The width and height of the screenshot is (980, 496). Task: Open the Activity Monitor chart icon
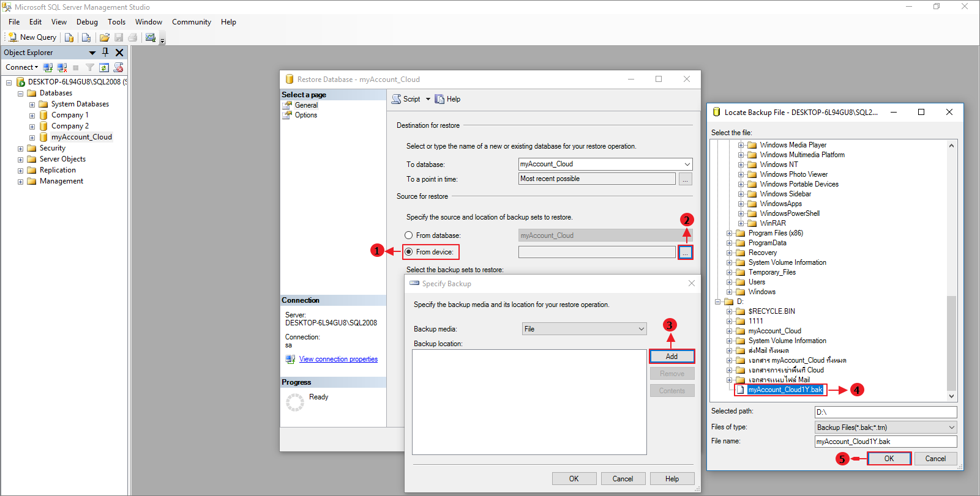point(151,37)
